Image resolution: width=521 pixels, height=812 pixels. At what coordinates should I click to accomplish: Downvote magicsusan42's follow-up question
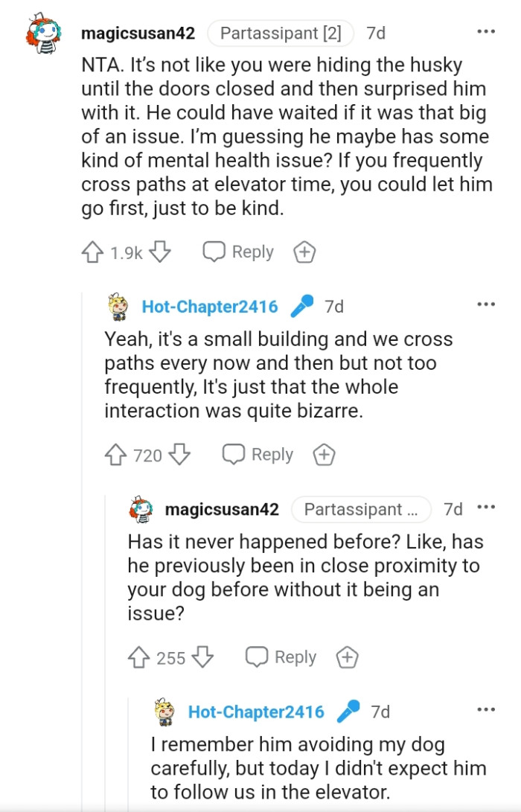202,657
